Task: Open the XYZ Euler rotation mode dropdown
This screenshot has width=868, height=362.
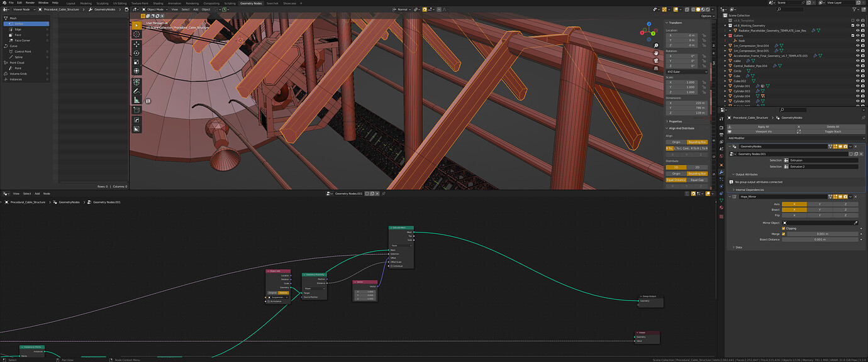Action: pyautogui.click(x=686, y=72)
